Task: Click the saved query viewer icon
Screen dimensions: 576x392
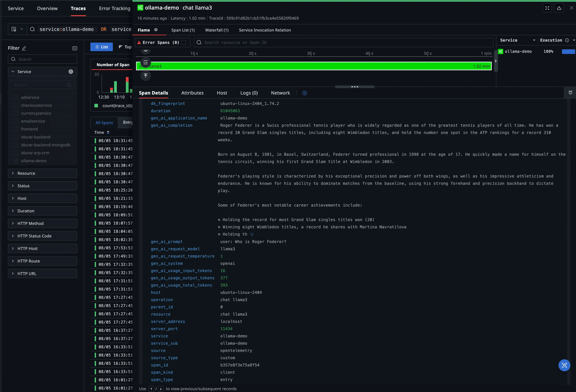Action: coord(14,29)
